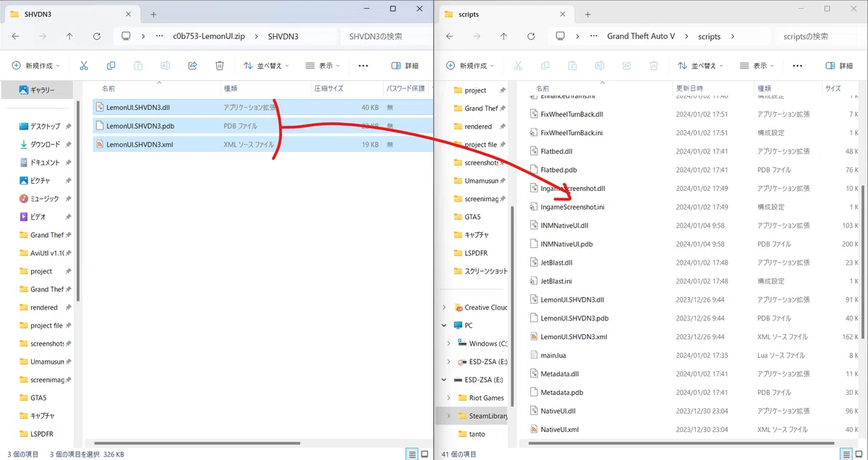Open a new tab in the SHVDN3 window
Screen dimensions: 868x460
tap(153, 14)
